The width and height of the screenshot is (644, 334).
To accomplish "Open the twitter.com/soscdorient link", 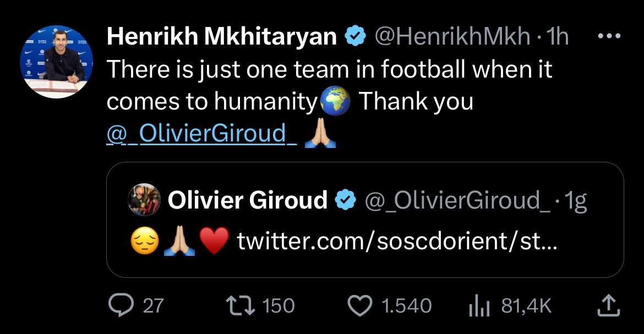I will click(x=396, y=242).
